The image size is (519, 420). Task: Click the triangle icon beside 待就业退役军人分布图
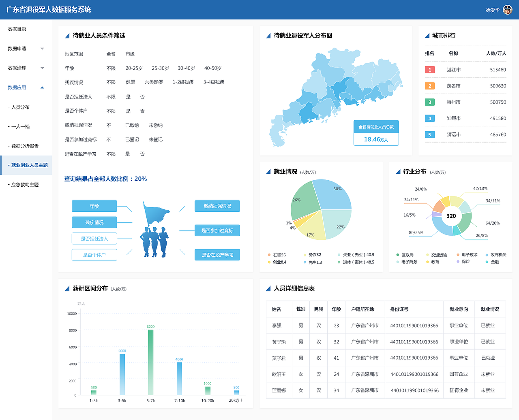pyautogui.click(x=268, y=36)
